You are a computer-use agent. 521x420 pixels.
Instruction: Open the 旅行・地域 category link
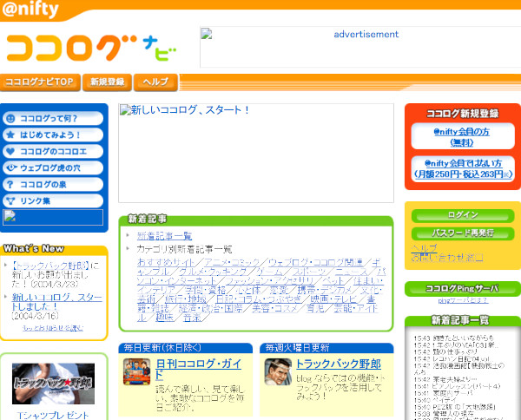coord(186,299)
